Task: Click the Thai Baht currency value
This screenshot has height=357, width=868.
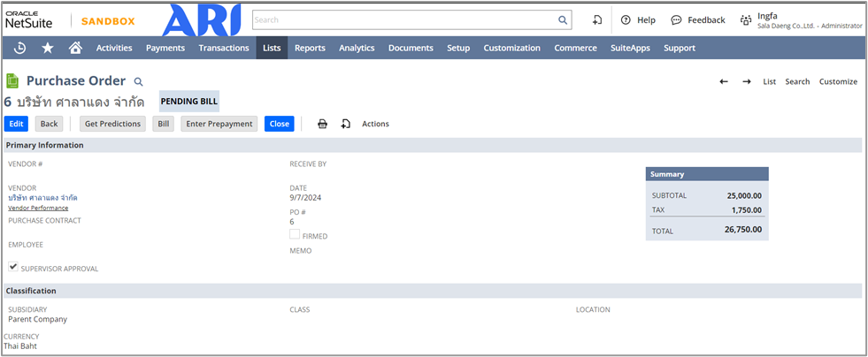Action: click(20, 346)
